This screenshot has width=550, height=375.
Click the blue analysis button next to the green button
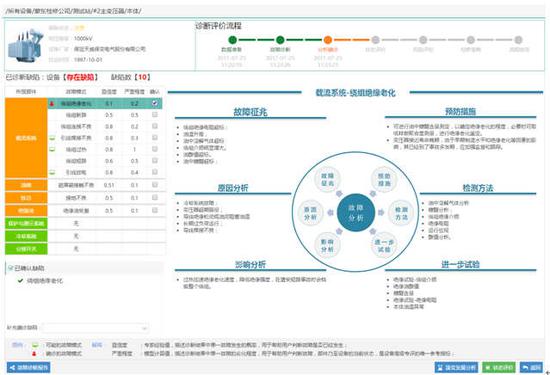click(456, 367)
